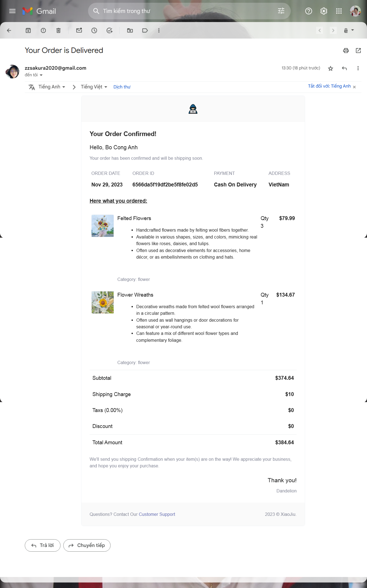Reply using the Trả lời button

[42, 545]
